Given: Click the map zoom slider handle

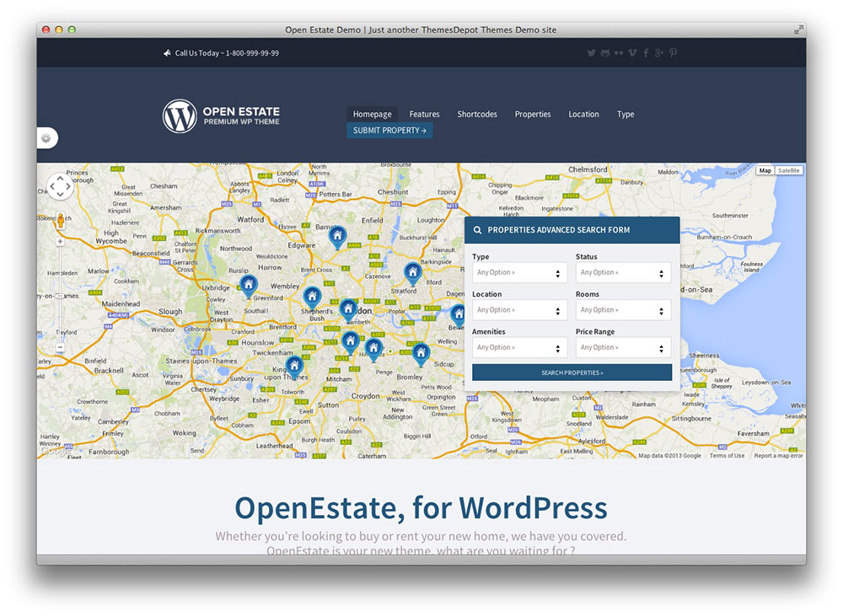Looking at the screenshot, I should pyautogui.click(x=60, y=296).
